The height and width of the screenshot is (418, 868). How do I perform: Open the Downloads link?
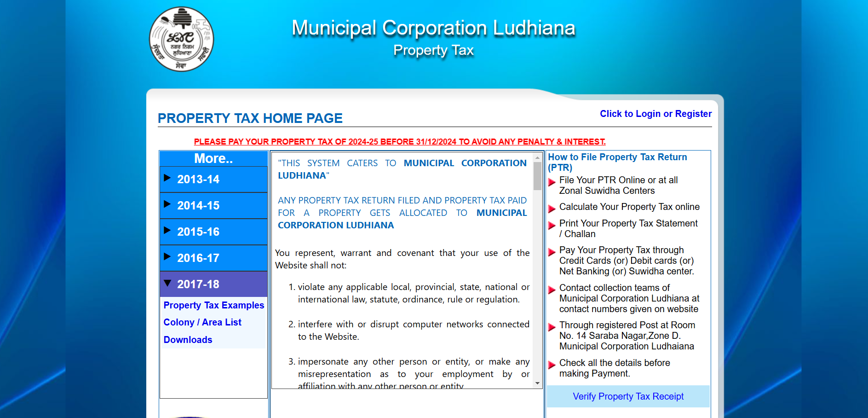188,340
